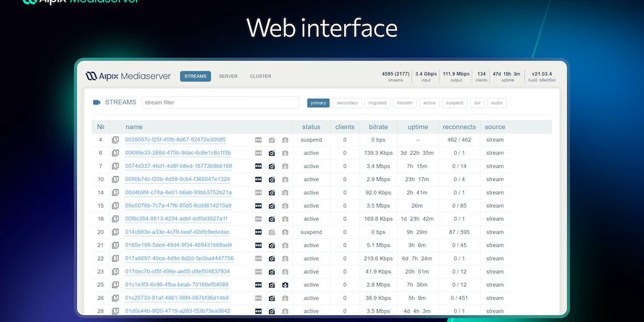Click the camera snapshot icon for stream 00699e33
The height and width of the screenshot is (322, 644).
[272, 153]
